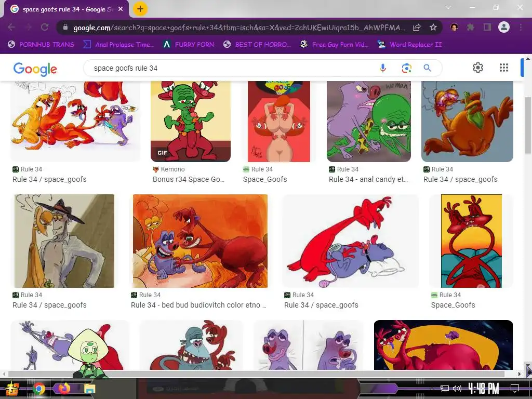Image resolution: width=532 pixels, height=399 pixels.
Task: Launch Firefox from the taskbar
Action: click(x=64, y=388)
